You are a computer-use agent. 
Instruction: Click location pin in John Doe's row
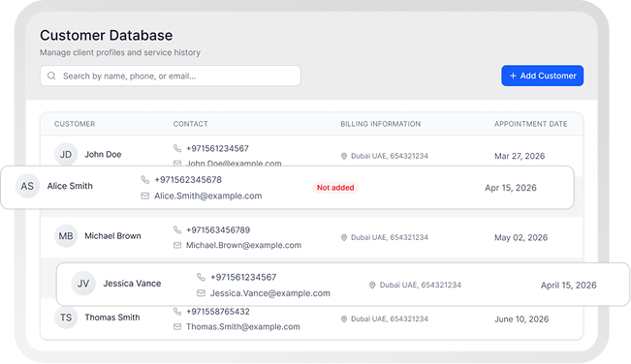tap(344, 156)
